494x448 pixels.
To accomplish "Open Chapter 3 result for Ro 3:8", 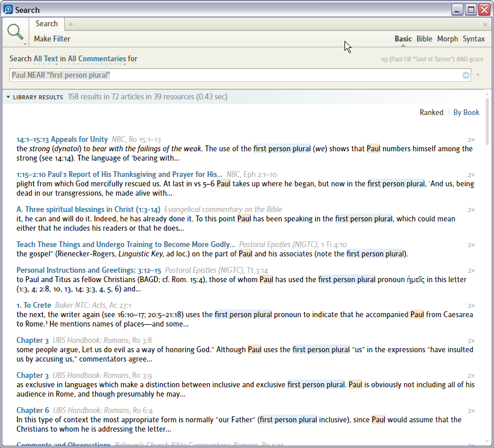I will (x=33, y=341).
